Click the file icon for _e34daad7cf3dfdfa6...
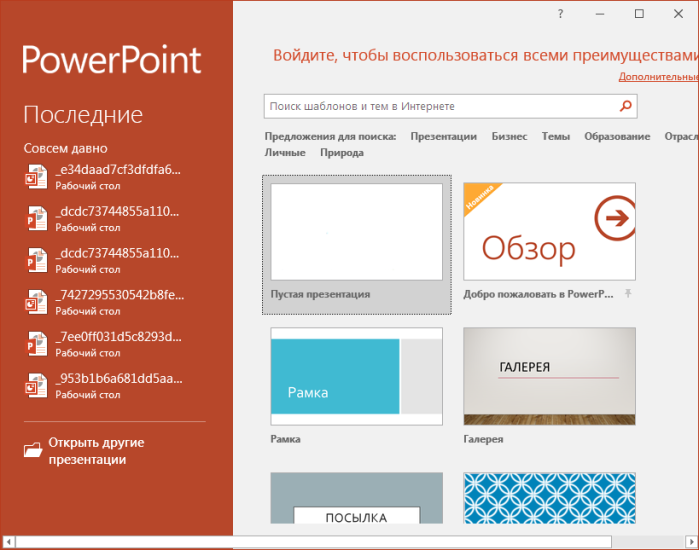699x550 pixels. point(36,176)
